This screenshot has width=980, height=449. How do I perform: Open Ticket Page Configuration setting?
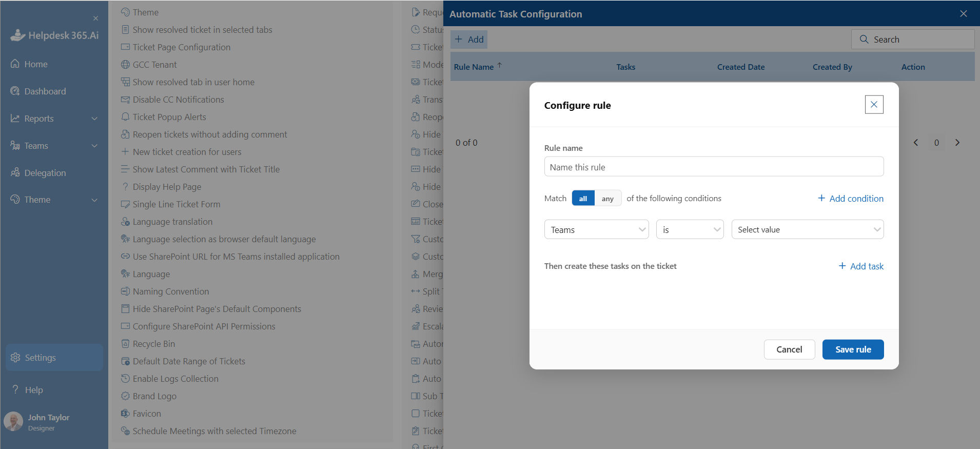pyautogui.click(x=182, y=47)
